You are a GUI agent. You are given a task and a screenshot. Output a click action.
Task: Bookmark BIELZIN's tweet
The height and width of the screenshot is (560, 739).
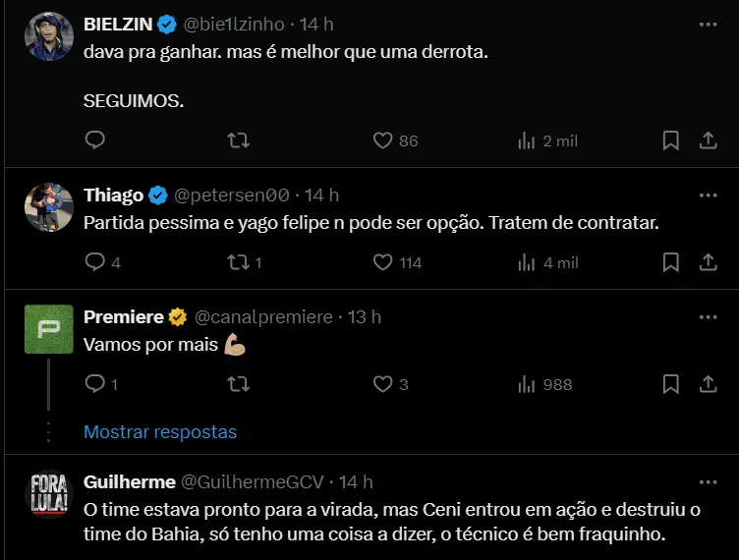(x=670, y=140)
